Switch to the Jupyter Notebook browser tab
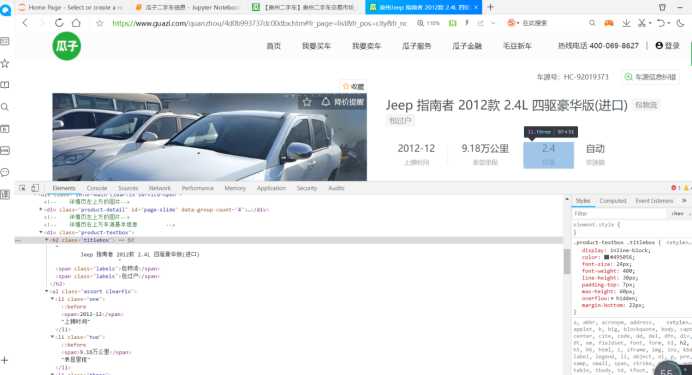The width and height of the screenshot is (692, 375). (188, 8)
